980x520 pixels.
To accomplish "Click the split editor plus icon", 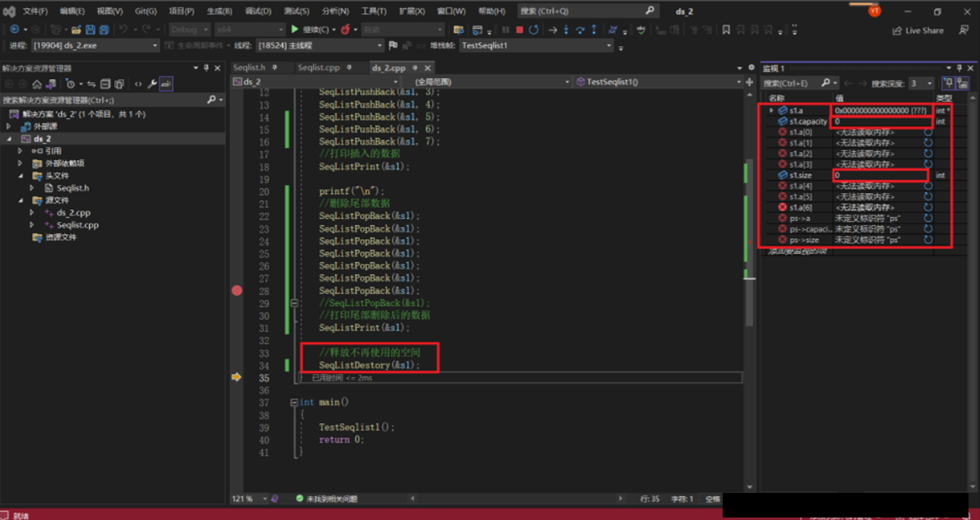I will (750, 82).
